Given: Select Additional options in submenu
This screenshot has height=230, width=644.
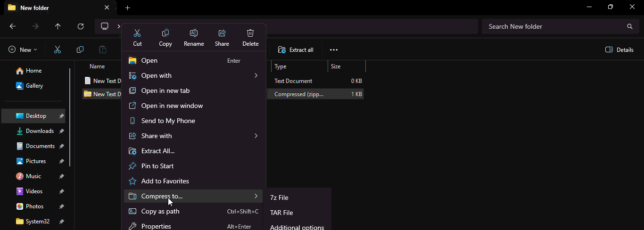Looking at the screenshot, I should [298, 226].
